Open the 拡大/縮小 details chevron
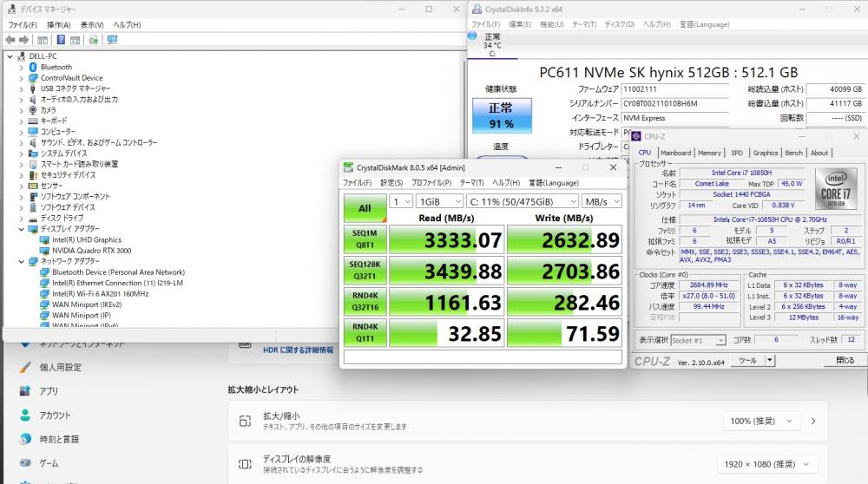This screenshot has width=868, height=484. [813, 421]
